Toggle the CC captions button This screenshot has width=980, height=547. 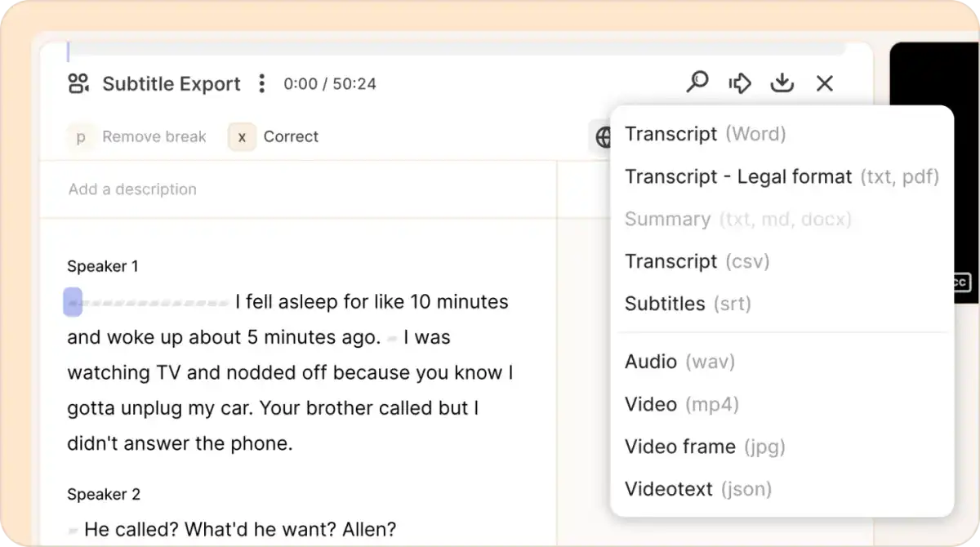960,282
